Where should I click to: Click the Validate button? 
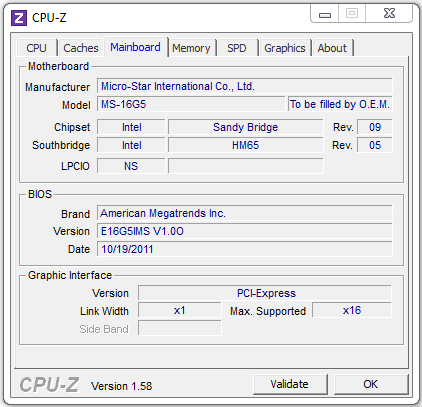point(289,384)
